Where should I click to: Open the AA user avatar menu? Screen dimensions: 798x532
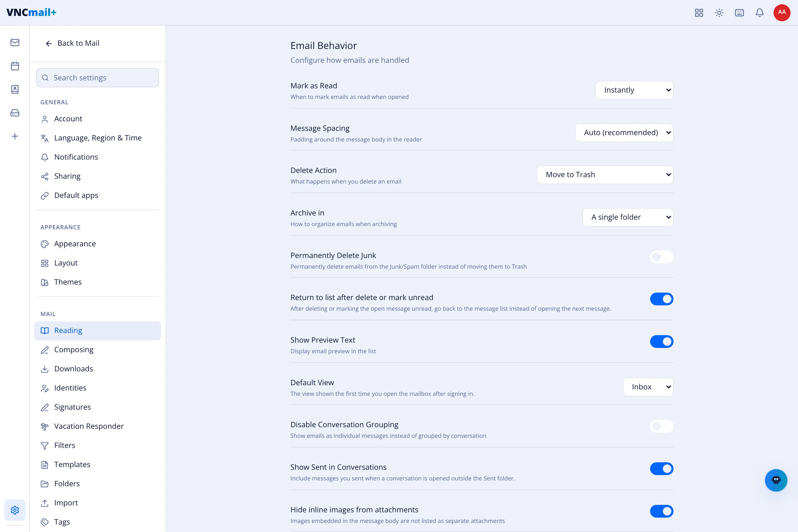(782, 13)
